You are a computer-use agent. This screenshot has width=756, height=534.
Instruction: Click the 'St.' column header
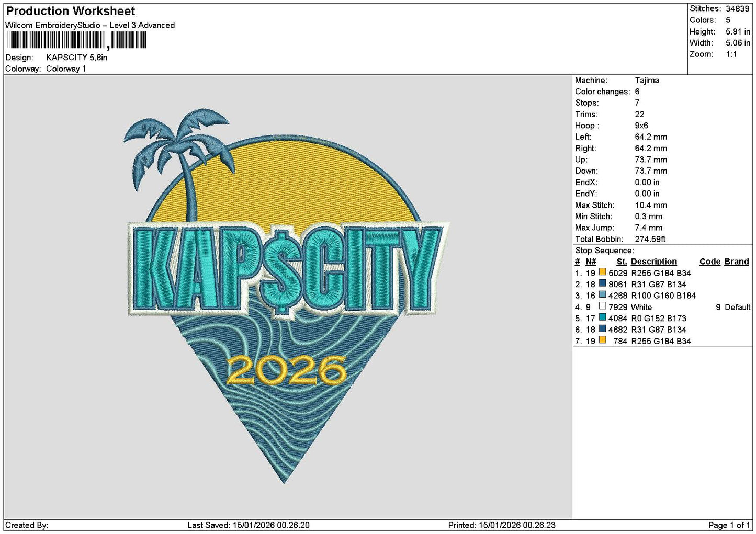tap(622, 262)
